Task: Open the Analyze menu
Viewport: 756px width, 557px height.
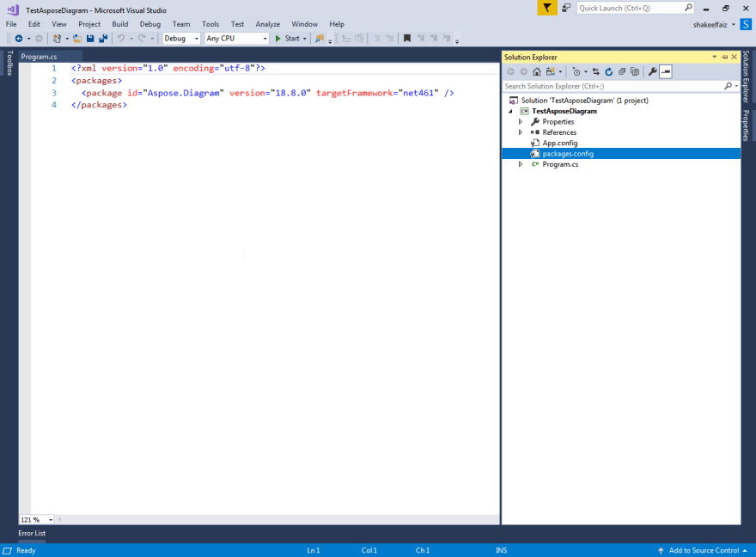Action: pos(267,24)
